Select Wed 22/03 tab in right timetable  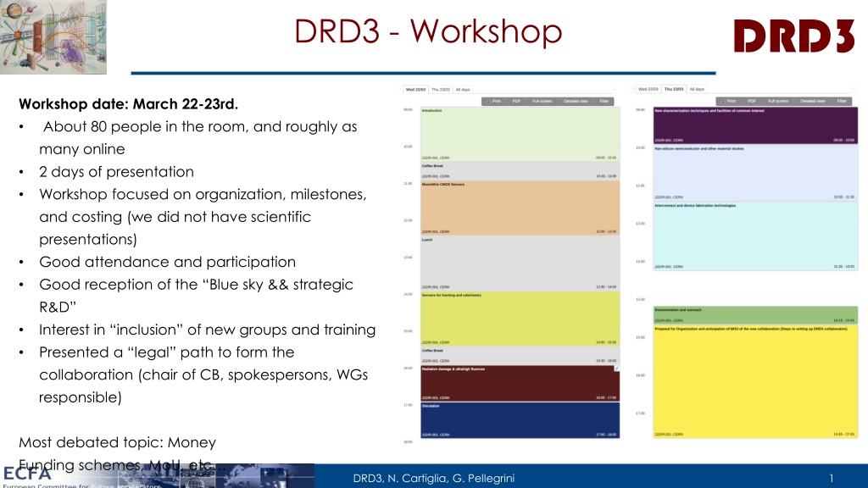(x=648, y=89)
